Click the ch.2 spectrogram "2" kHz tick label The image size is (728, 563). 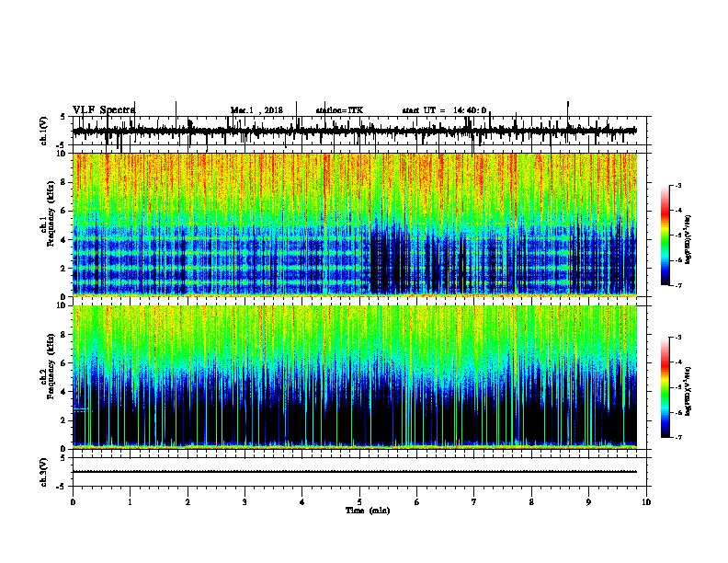64,420
